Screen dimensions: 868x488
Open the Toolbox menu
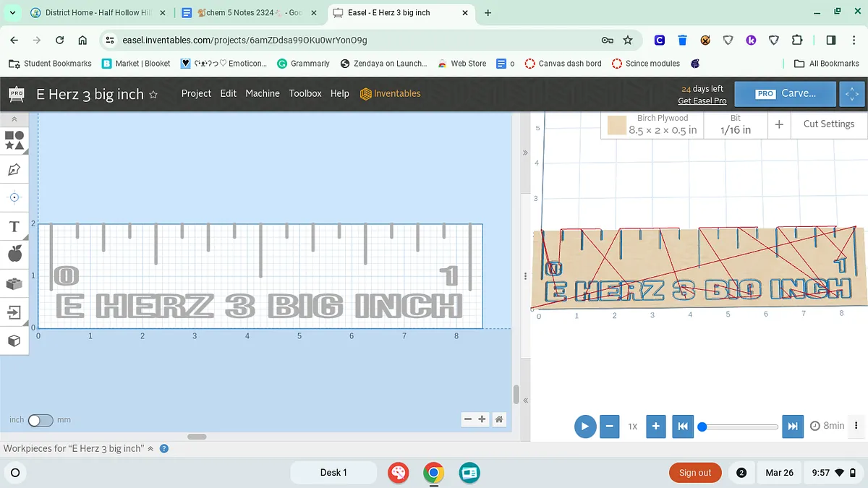[x=305, y=93]
